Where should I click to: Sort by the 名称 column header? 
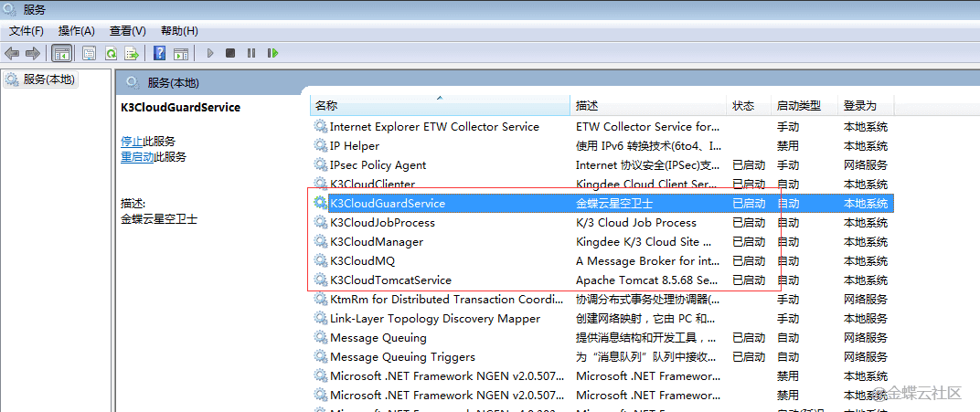(x=441, y=106)
